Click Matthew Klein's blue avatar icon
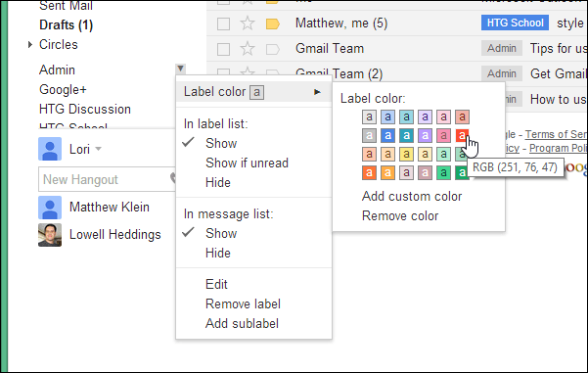The height and width of the screenshot is (373, 588). (x=50, y=208)
